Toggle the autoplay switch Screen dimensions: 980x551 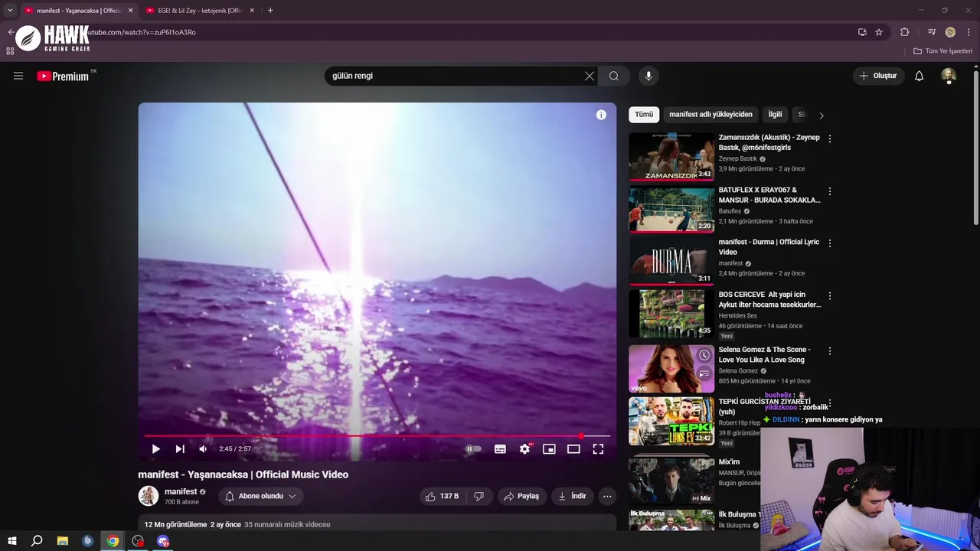coord(474,449)
